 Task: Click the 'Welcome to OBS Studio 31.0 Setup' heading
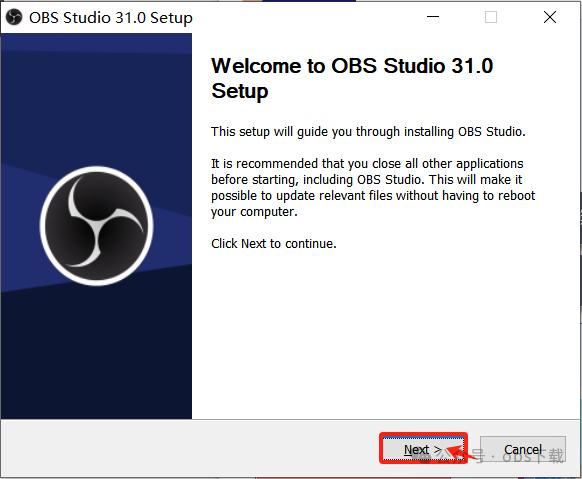pyautogui.click(x=352, y=78)
